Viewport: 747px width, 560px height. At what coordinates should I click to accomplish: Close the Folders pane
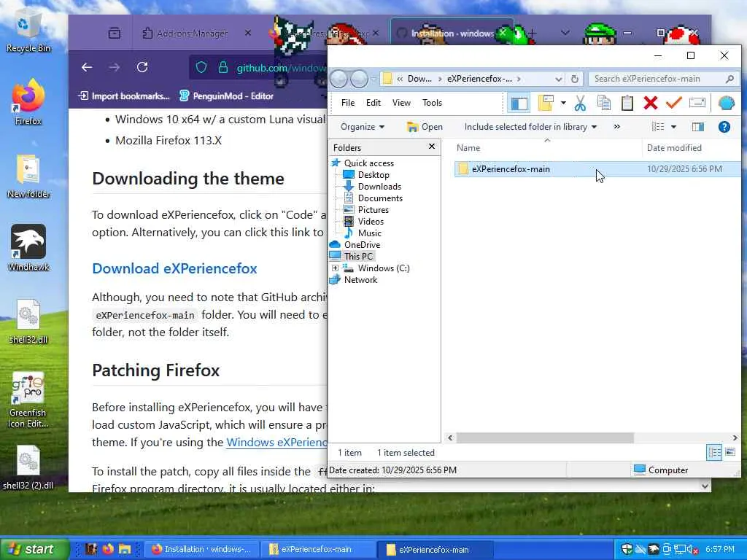432,147
